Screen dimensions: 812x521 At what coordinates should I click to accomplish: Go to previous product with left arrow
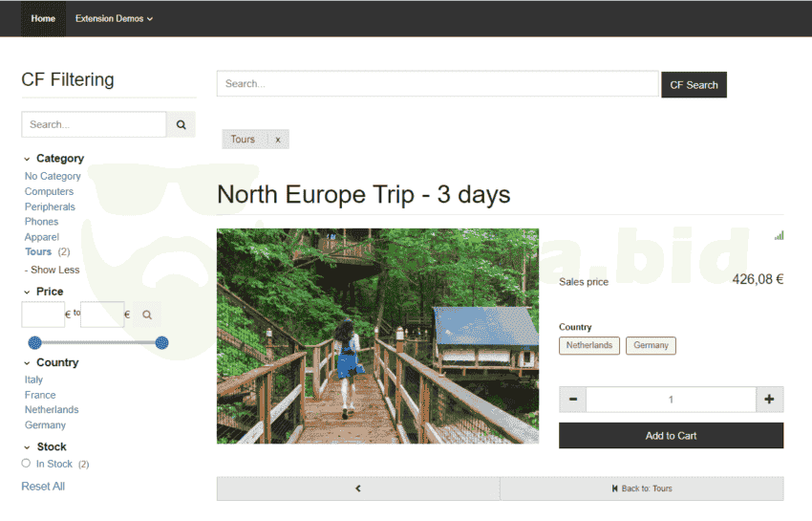coord(358,488)
